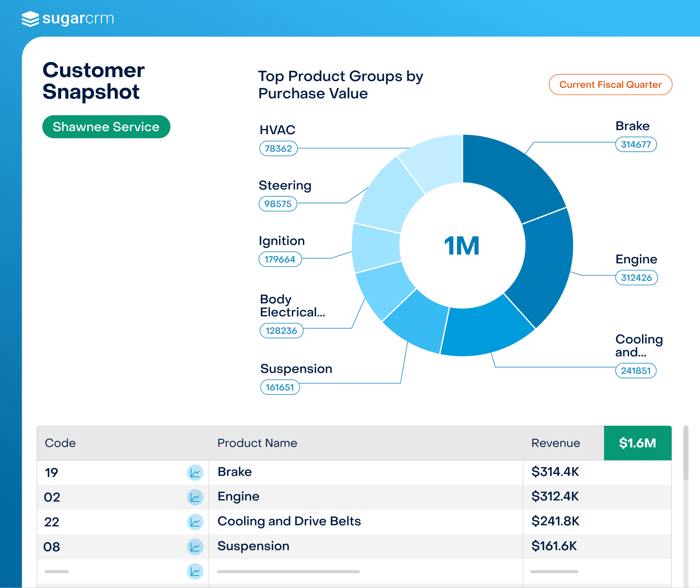Select the Engine value label 312426
Screen dimensions: 700x588
point(636,277)
